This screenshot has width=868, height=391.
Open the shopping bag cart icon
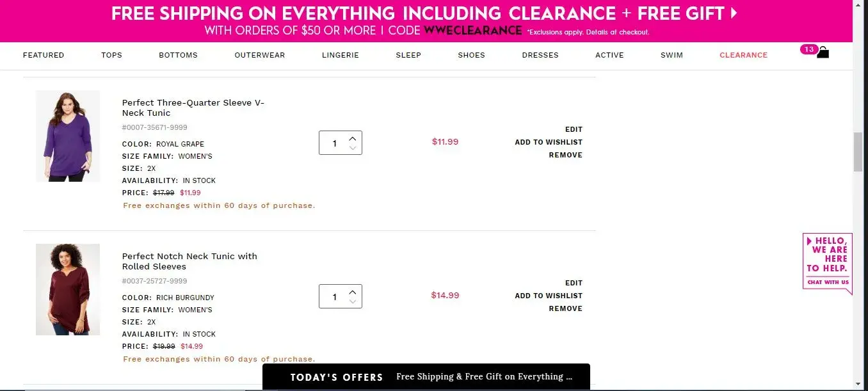[x=823, y=52]
